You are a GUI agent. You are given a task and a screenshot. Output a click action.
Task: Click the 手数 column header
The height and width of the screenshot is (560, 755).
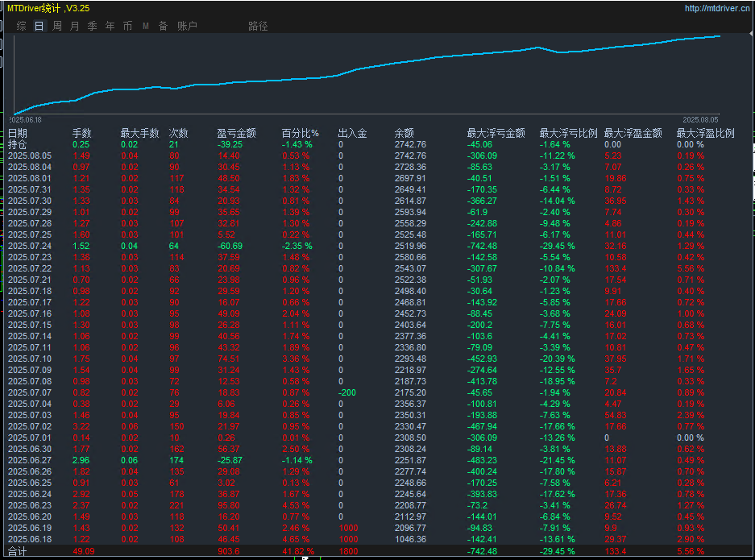[x=82, y=134]
